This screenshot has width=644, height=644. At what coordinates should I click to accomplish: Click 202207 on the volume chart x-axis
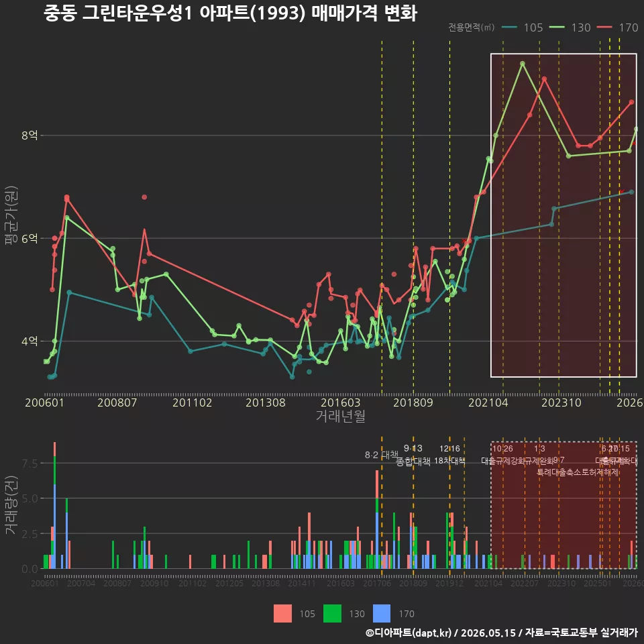pyautogui.click(x=525, y=583)
